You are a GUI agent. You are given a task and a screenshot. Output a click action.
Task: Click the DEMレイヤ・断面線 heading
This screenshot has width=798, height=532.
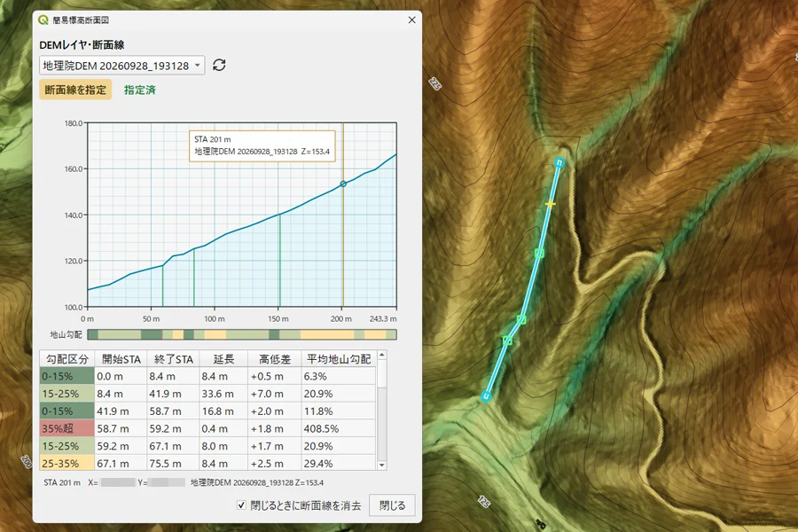(82, 45)
